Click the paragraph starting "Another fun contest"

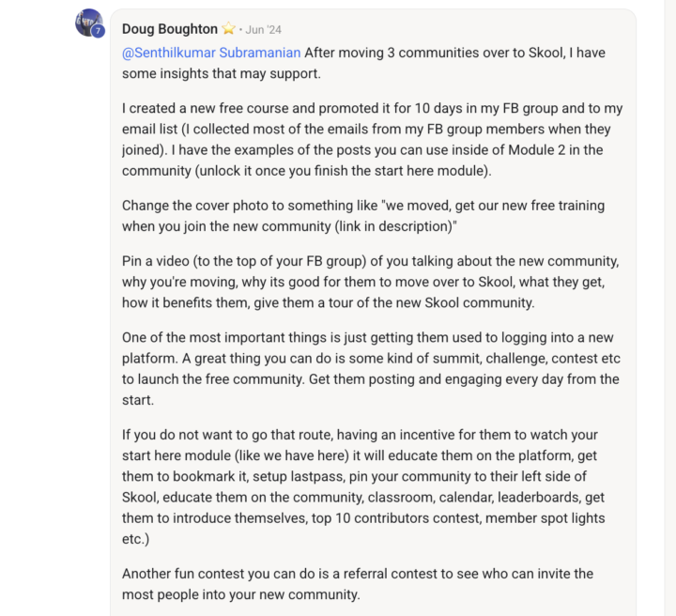click(x=357, y=583)
